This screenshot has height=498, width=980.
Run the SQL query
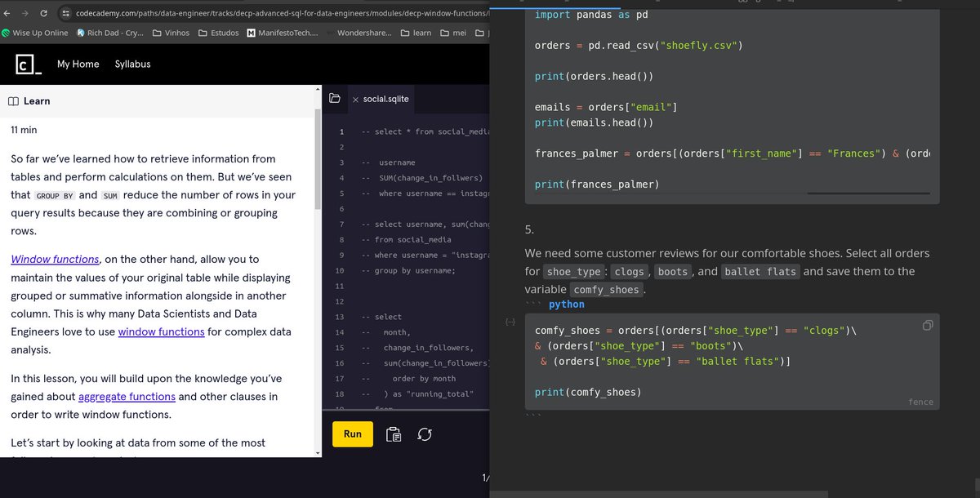353,434
